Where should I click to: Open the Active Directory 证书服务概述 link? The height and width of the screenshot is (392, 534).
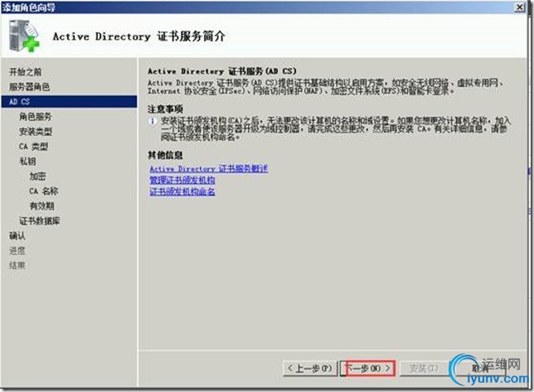coord(209,169)
